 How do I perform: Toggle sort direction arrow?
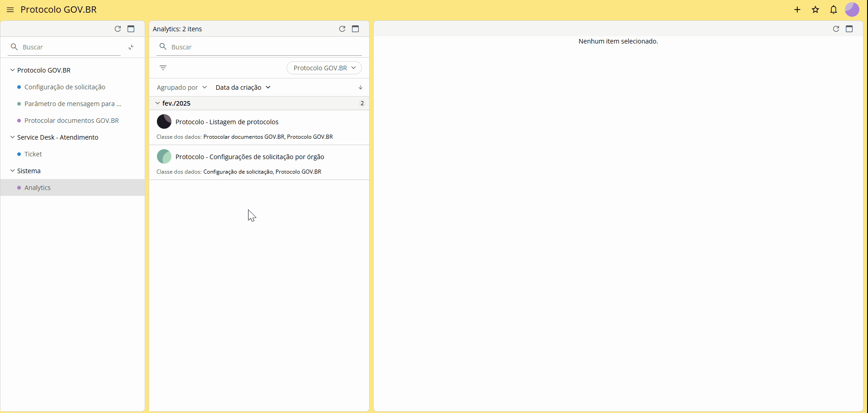click(361, 87)
